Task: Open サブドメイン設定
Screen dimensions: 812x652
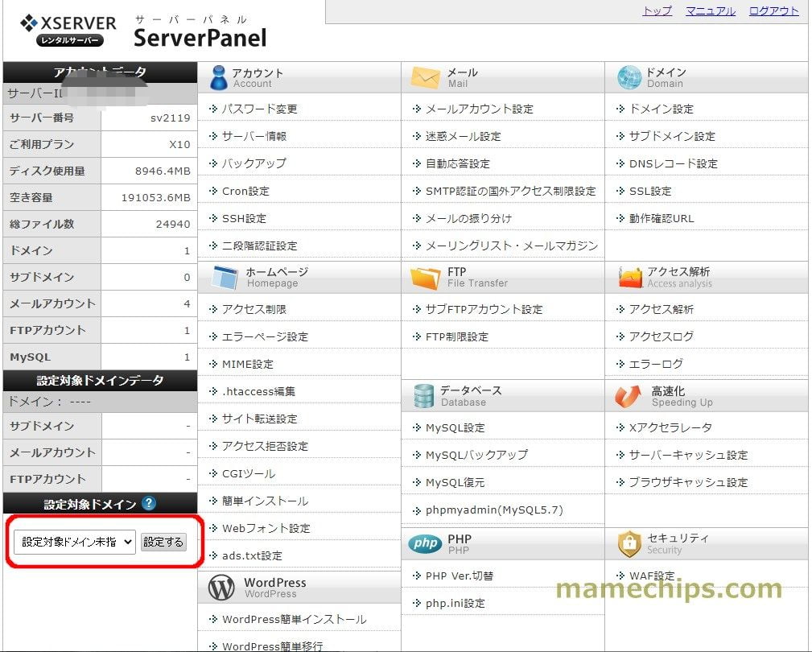Action: coord(672,136)
